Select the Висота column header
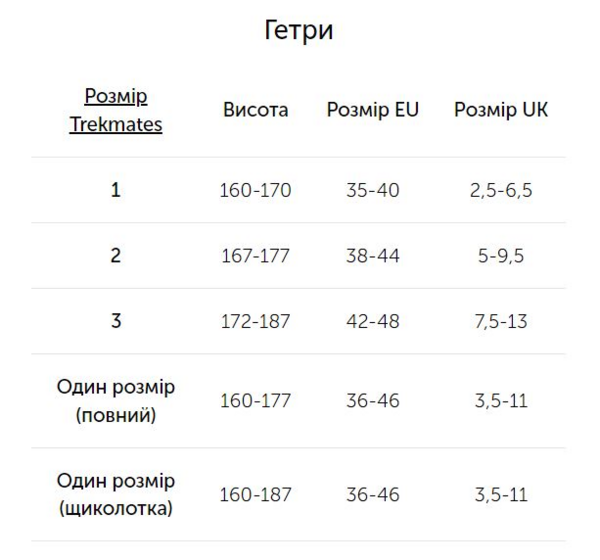The height and width of the screenshot is (560, 600). click(x=256, y=110)
